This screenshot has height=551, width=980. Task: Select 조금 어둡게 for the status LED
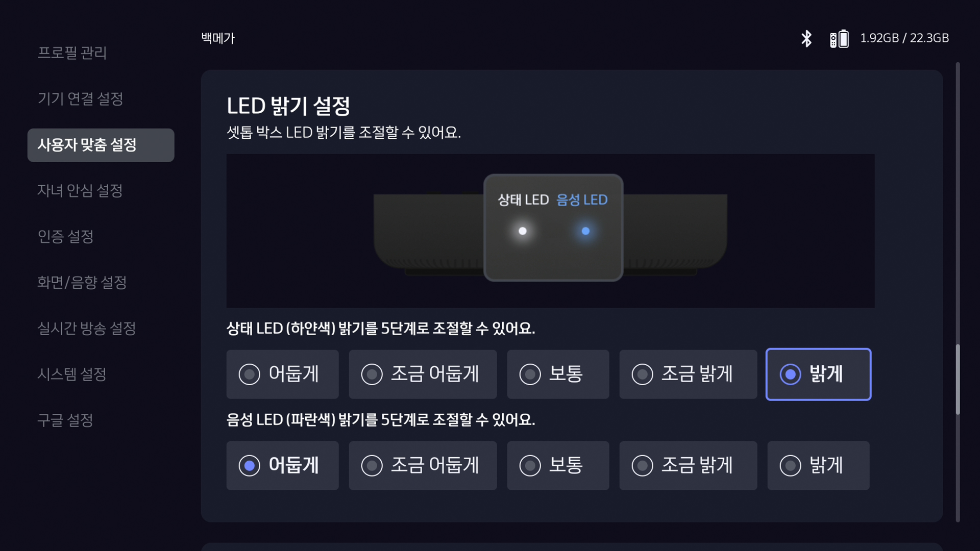pyautogui.click(x=423, y=374)
